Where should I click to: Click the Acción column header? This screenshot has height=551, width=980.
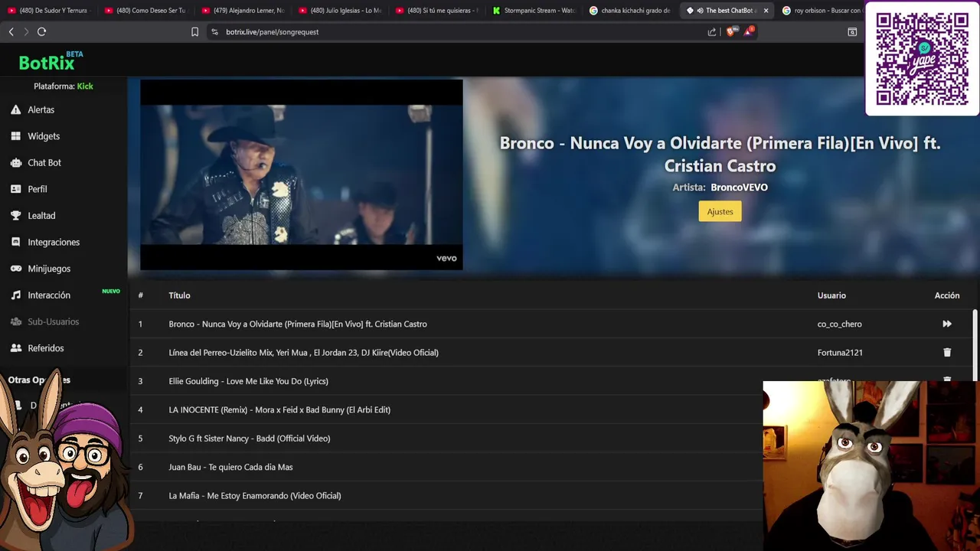tap(947, 295)
